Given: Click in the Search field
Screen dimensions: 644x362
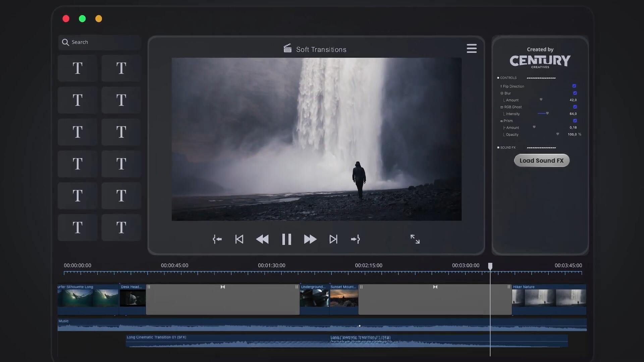Looking at the screenshot, I should pos(101,42).
